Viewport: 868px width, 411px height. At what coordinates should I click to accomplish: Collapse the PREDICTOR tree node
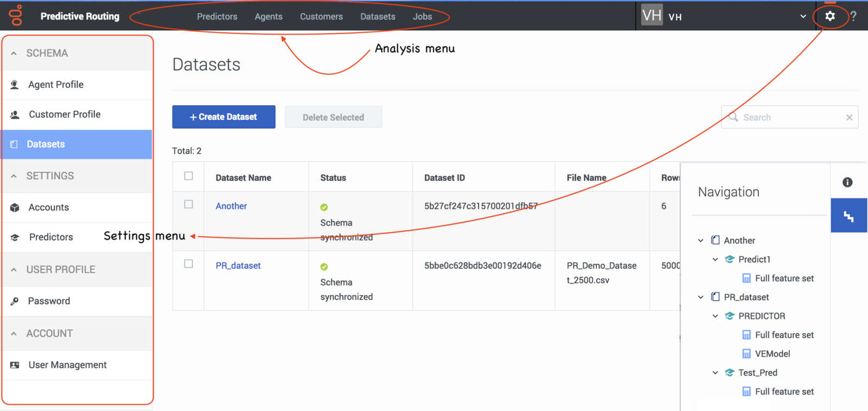click(715, 316)
